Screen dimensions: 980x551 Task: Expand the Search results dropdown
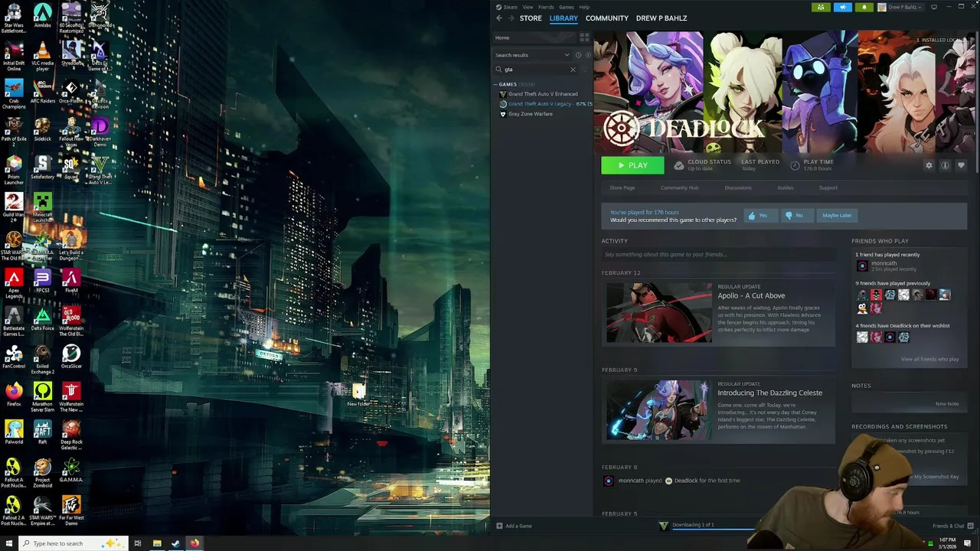click(567, 55)
